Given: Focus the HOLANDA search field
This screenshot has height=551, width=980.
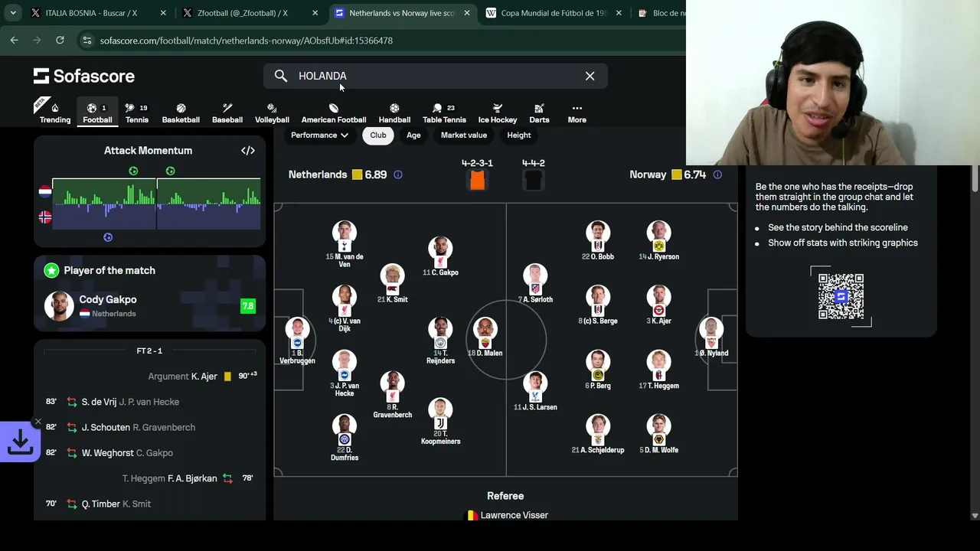Looking at the screenshot, I should pyautogui.click(x=436, y=76).
